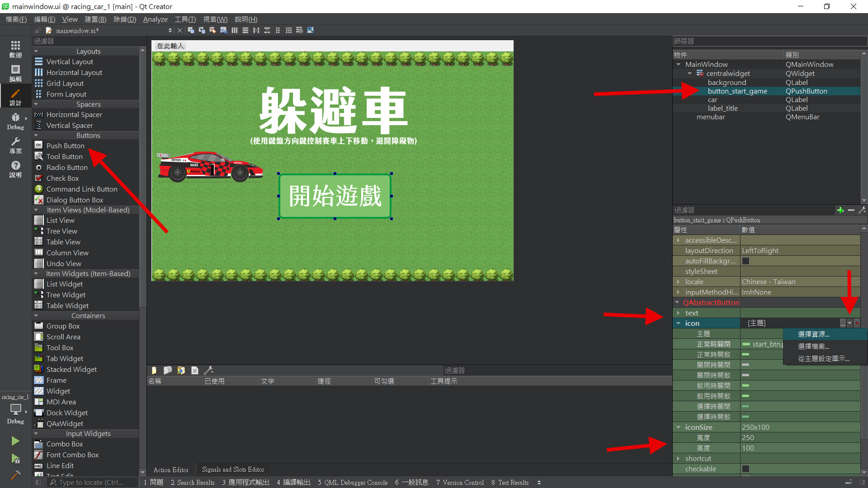
Task: Toggle the checkable property checkbox
Action: point(746,469)
